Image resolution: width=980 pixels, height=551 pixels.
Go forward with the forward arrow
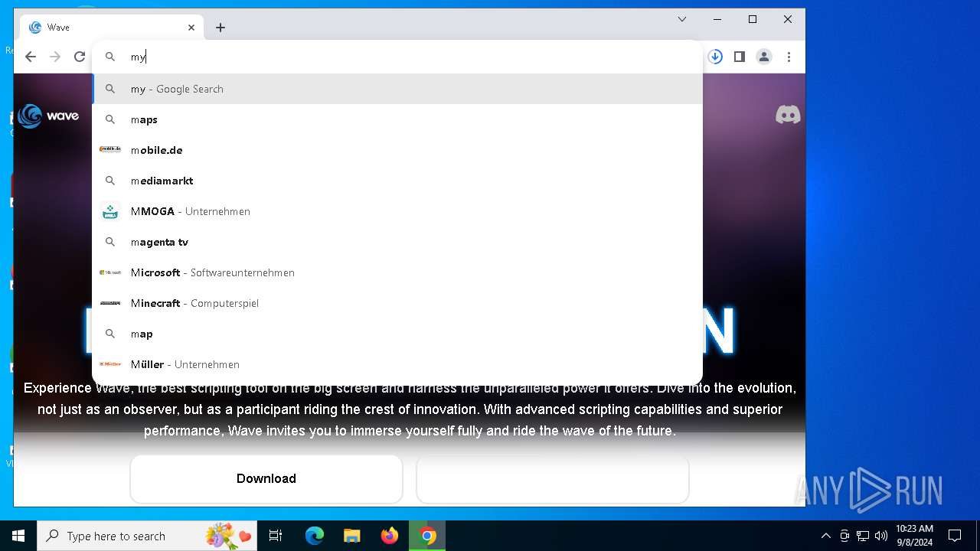pyautogui.click(x=55, y=57)
